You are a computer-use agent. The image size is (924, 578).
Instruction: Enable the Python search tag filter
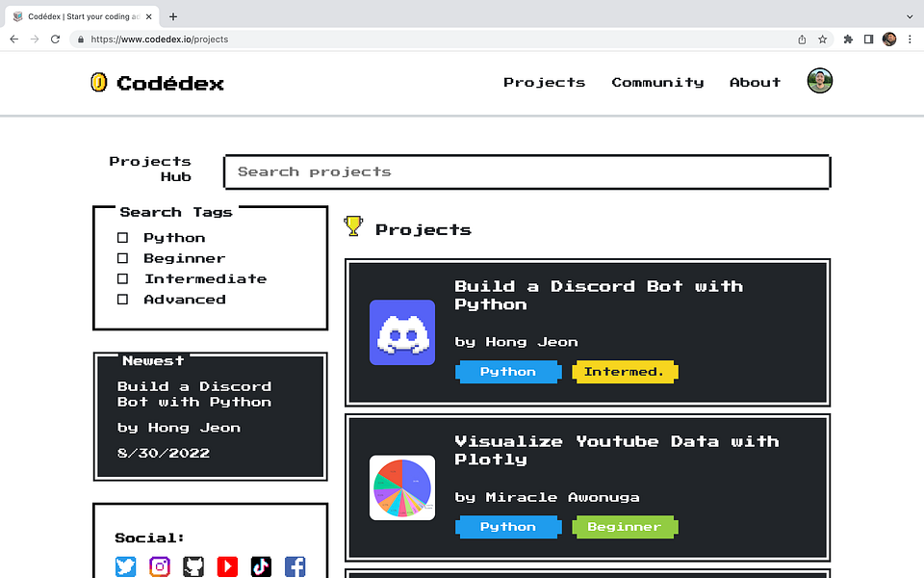coord(123,237)
